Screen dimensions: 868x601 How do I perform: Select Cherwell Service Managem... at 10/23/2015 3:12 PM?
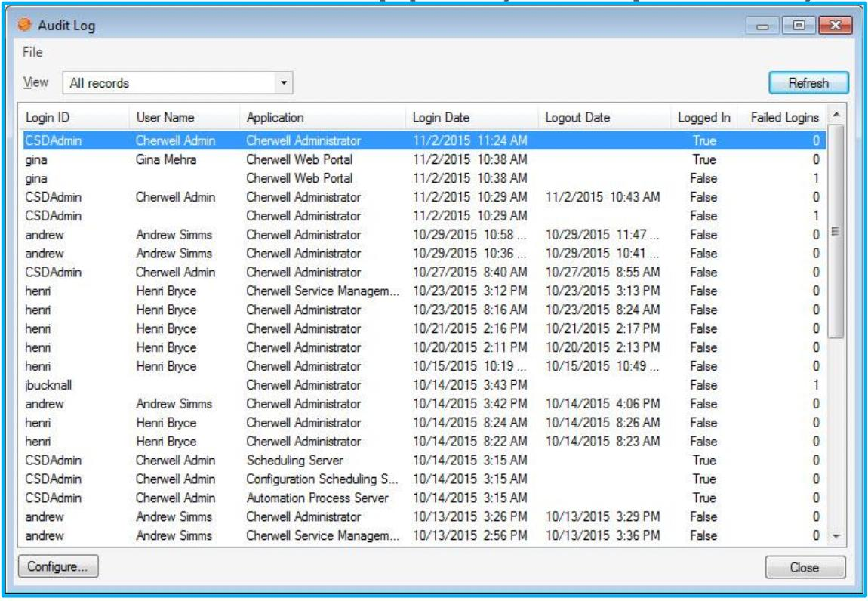click(322, 291)
